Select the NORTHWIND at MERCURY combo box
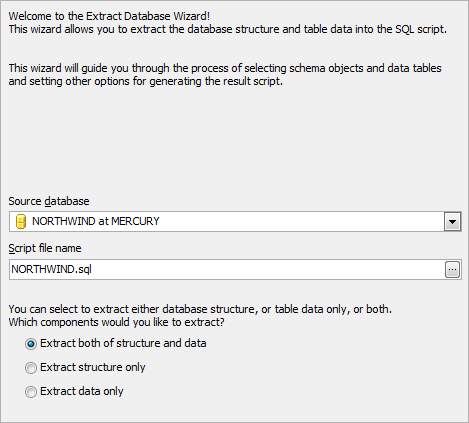469x423 pixels. pyautogui.click(x=235, y=222)
